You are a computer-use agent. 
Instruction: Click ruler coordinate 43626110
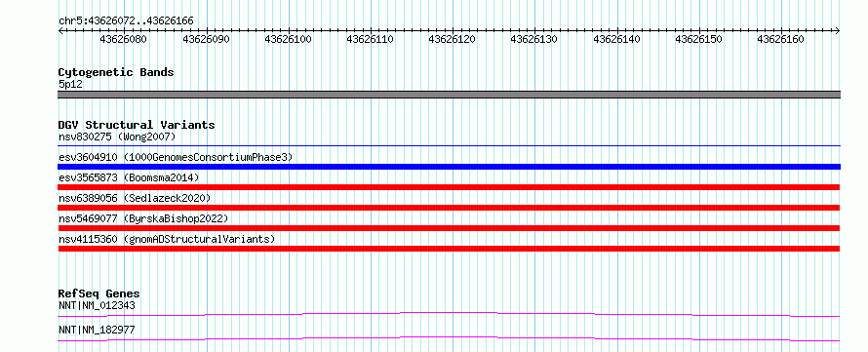370,39
